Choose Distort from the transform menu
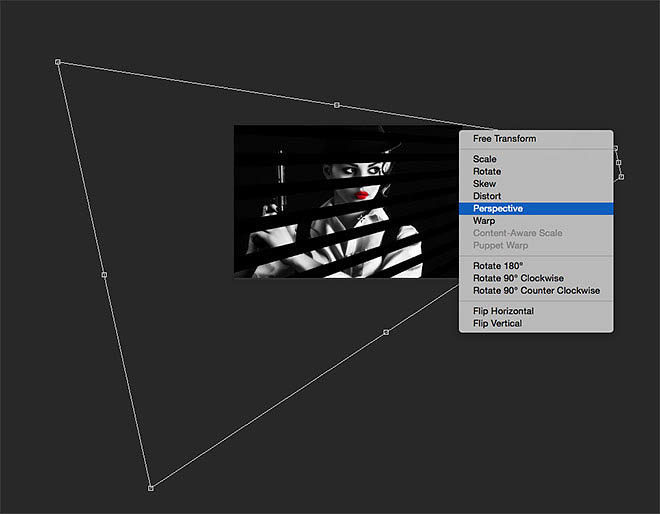The width and height of the screenshot is (660, 514). pyautogui.click(x=487, y=196)
